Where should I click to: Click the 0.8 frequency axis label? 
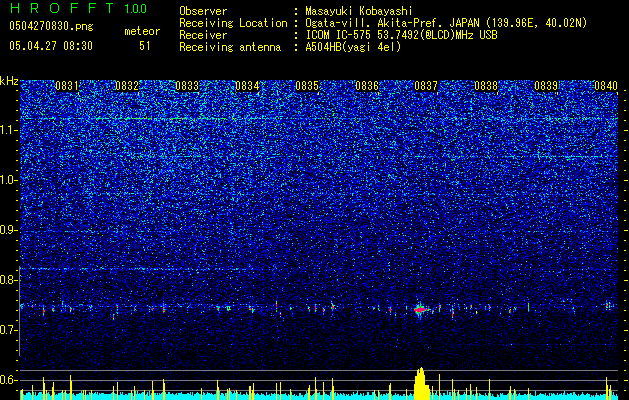8,280
